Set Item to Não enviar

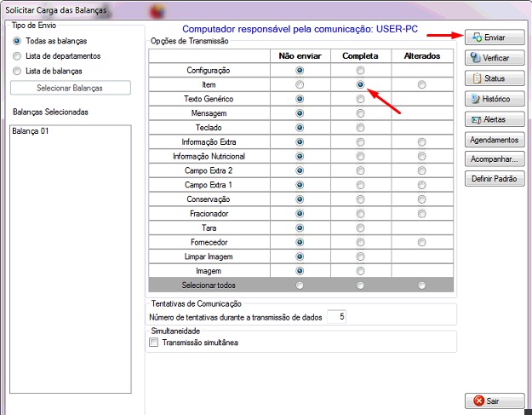pyautogui.click(x=300, y=84)
